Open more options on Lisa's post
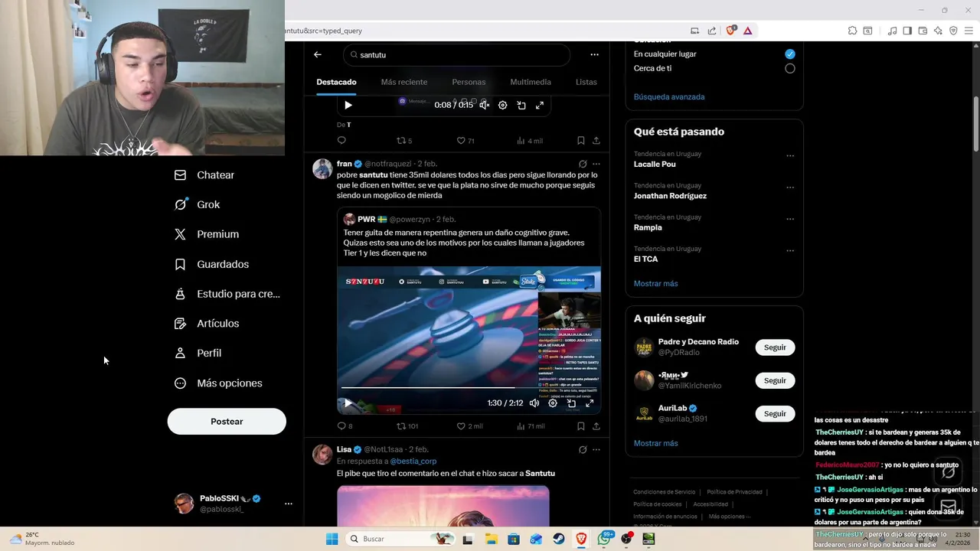 coord(596,449)
